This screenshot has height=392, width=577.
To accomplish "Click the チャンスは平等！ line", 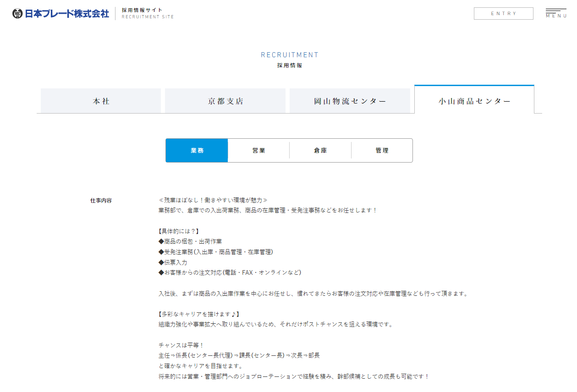I will tap(181, 345).
